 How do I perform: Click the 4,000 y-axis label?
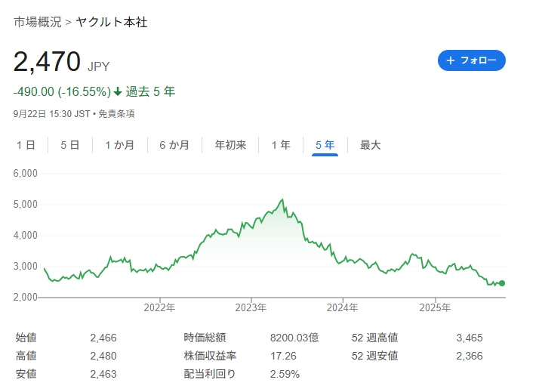coord(26,235)
